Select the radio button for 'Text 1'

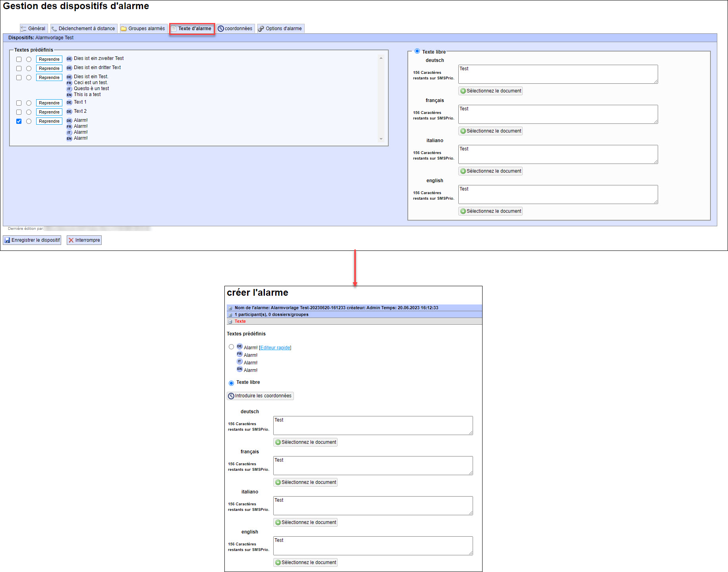coord(29,103)
